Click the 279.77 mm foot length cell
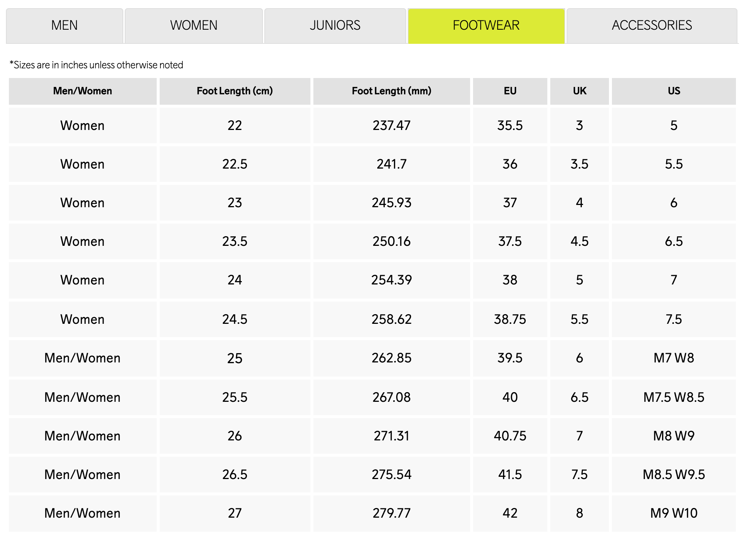756x534 pixels. tap(391, 513)
